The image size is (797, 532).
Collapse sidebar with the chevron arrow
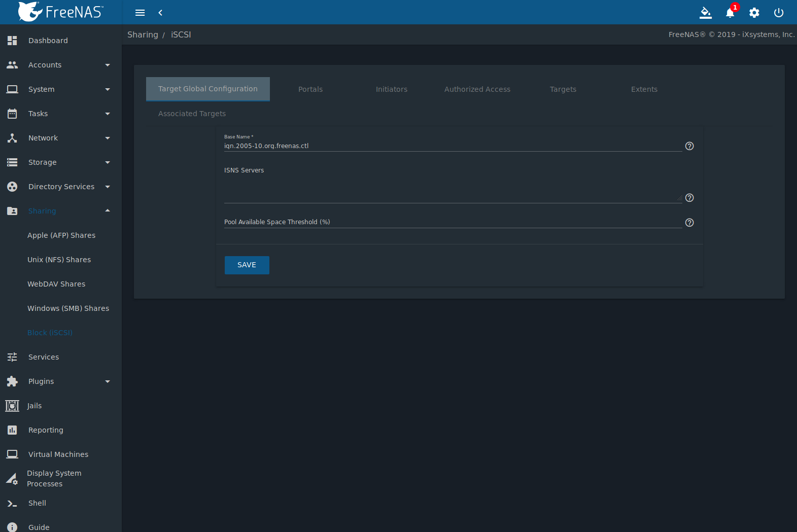tap(160, 13)
